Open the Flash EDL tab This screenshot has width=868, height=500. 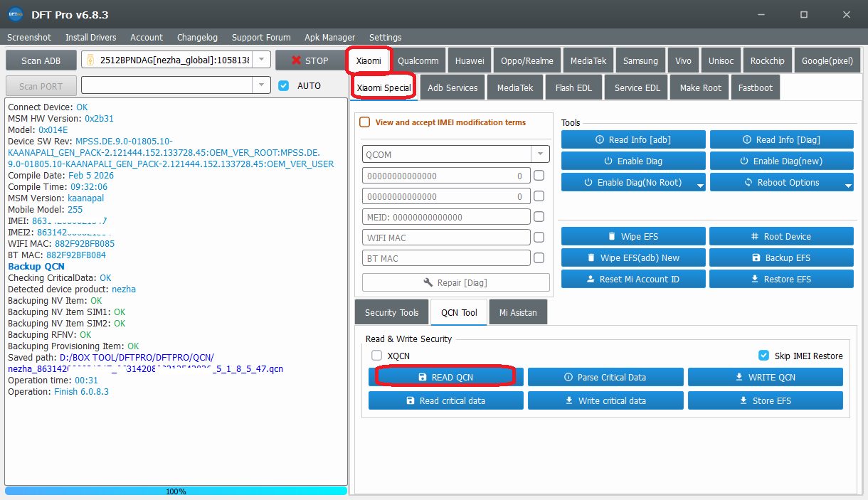click(574, 87)
